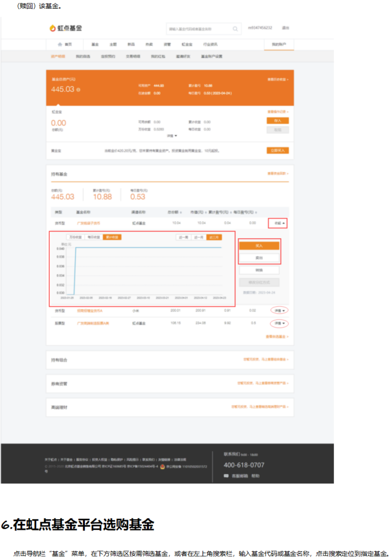This screenshot has width=392, height=559.
Task: Open the 持有组合 no-investment link
Action: click(266, 359)
